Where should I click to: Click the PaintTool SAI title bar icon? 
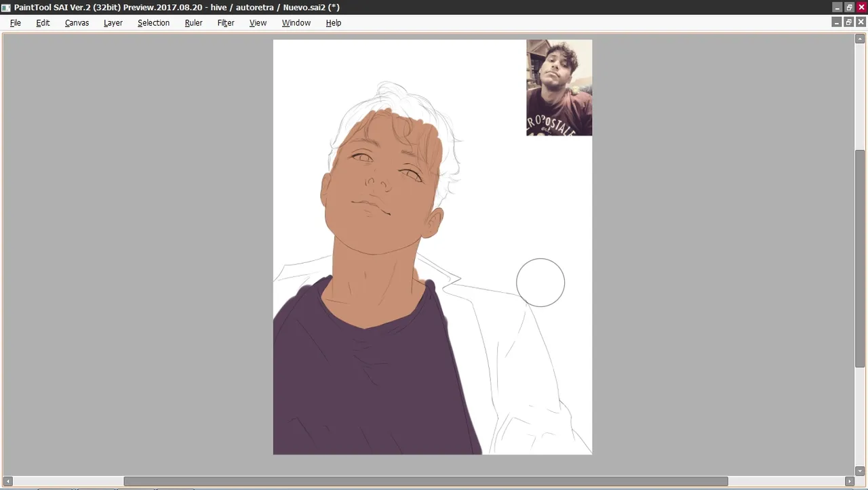click(x=6, y=7)
